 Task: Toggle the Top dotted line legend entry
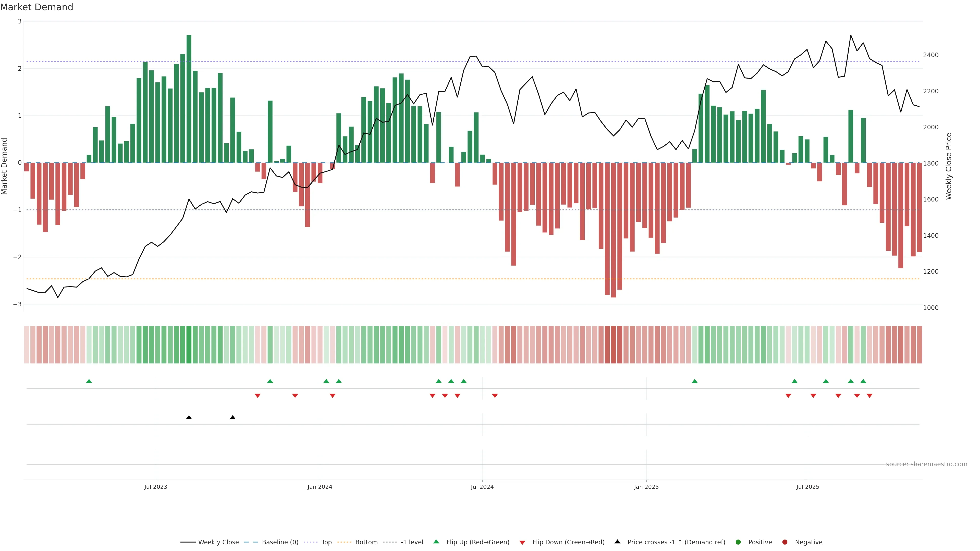pyautogui.click(x=326, y=542)
